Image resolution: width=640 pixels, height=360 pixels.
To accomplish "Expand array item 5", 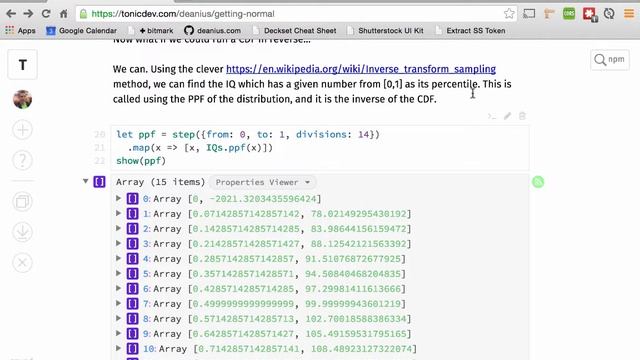I will (x=118, y=273).
